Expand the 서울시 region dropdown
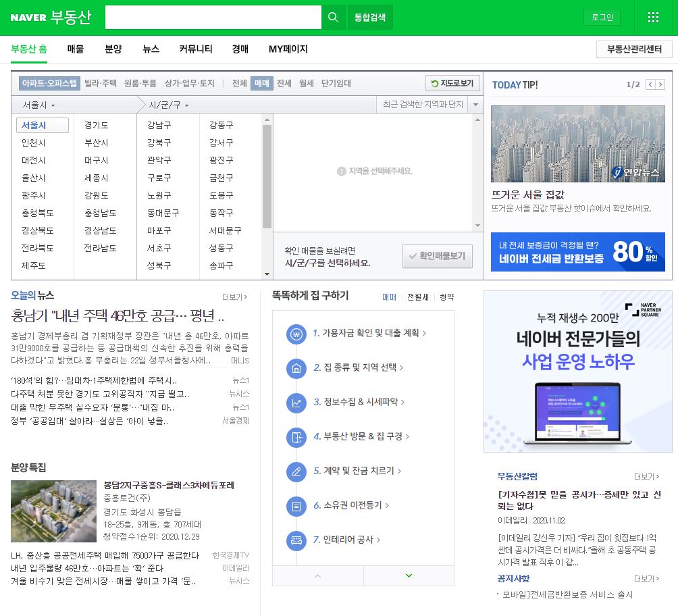The image size is (678, 616). (39, 105)
